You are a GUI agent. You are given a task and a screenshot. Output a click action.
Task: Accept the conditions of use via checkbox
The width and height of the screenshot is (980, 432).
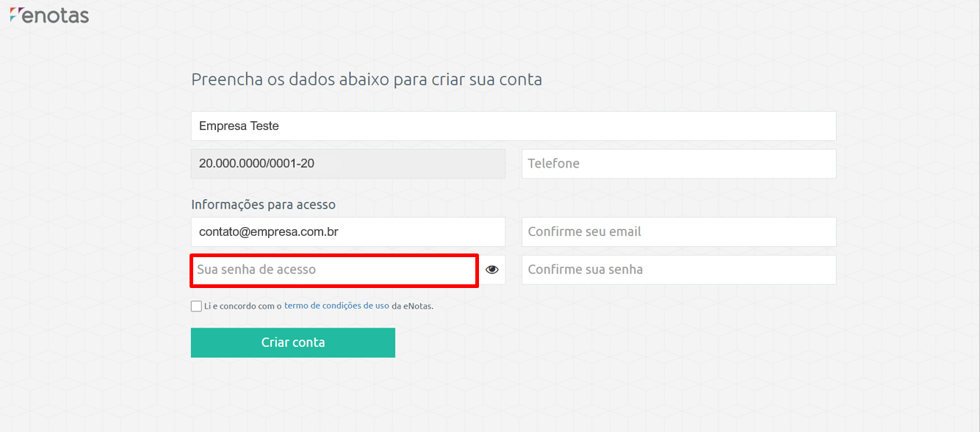196,306
